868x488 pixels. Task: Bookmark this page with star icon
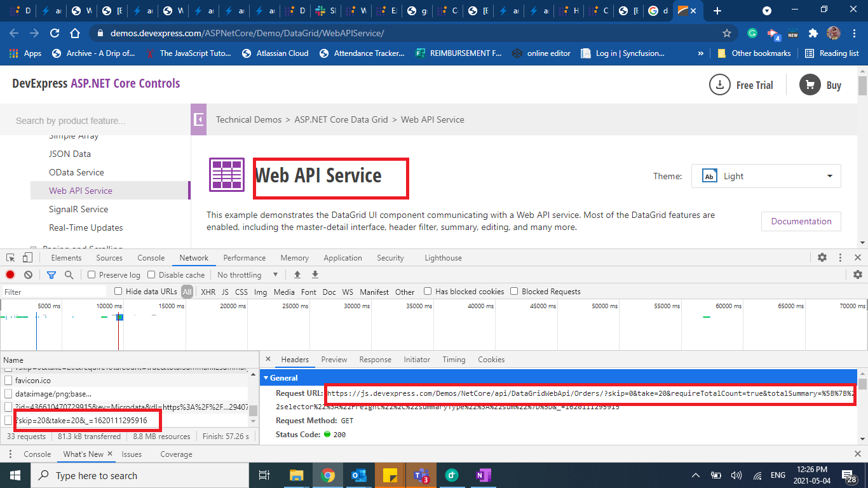(727, 33)
